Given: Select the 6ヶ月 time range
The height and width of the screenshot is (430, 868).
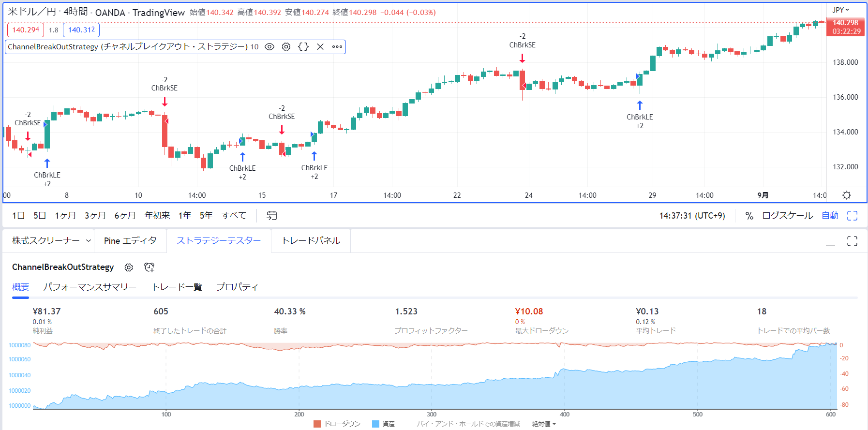Looking at the screenshot, I should 125,216.
